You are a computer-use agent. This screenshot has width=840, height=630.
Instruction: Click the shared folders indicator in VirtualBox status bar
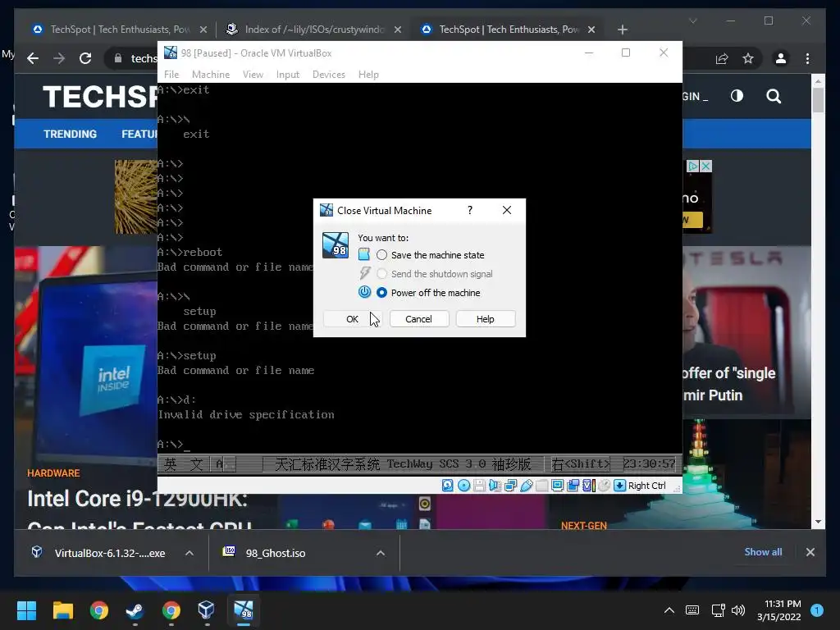pos(541,486)
